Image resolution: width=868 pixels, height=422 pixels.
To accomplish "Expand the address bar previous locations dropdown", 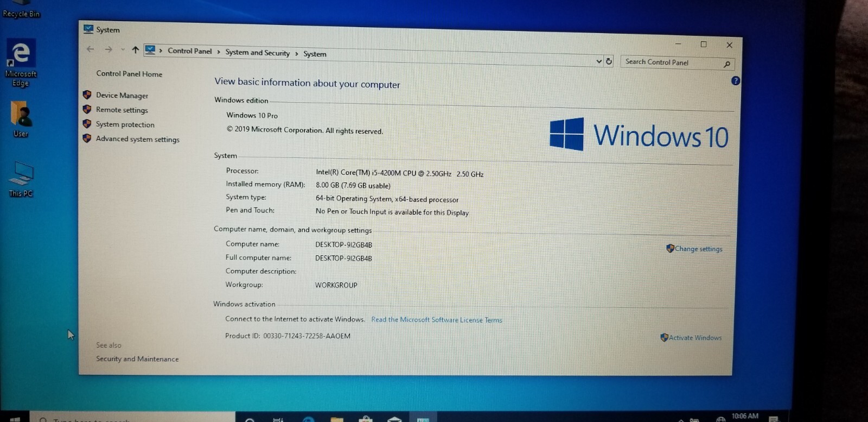I will tap(599, 61).
